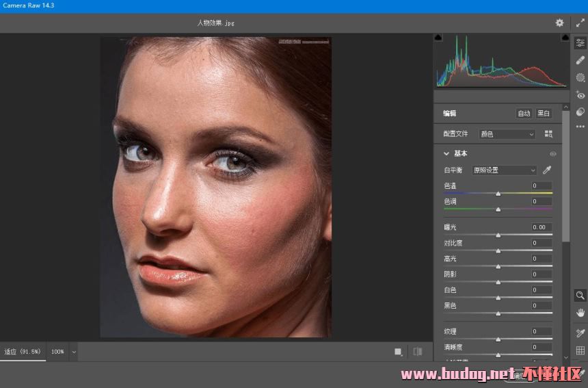Pick white balance with eyedropper tool
The image size is (588, 388).
tap(547, 170)
